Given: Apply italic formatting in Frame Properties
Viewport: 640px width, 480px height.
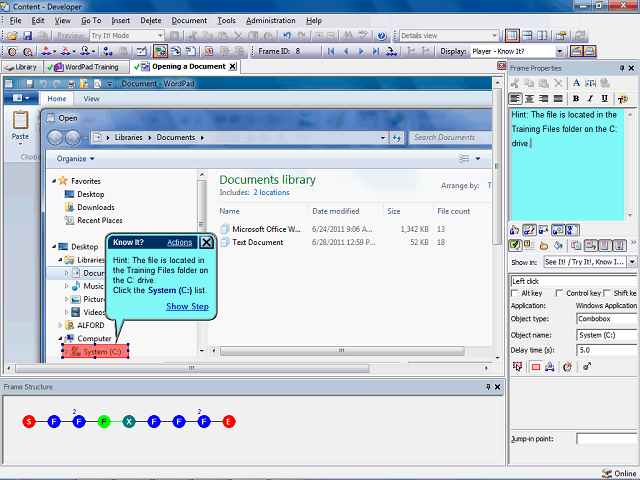Looking at the screenshot, I should pos(590,99).
